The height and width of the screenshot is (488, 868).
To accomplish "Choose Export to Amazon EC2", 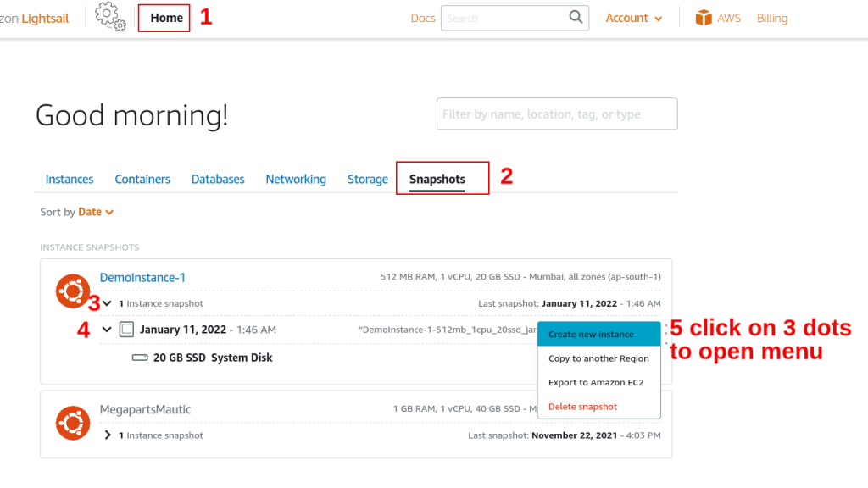I will (599, 382).
